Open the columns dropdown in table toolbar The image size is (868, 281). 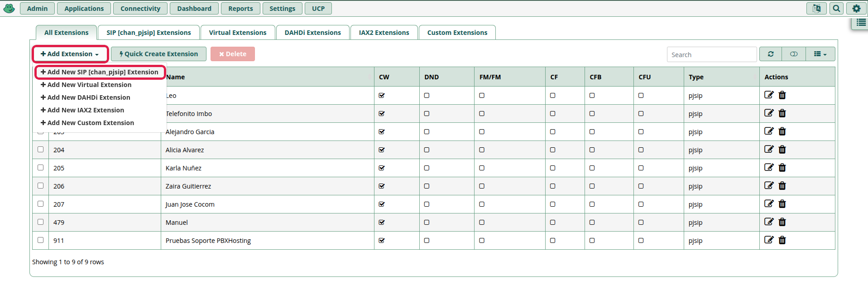(820, 54)
